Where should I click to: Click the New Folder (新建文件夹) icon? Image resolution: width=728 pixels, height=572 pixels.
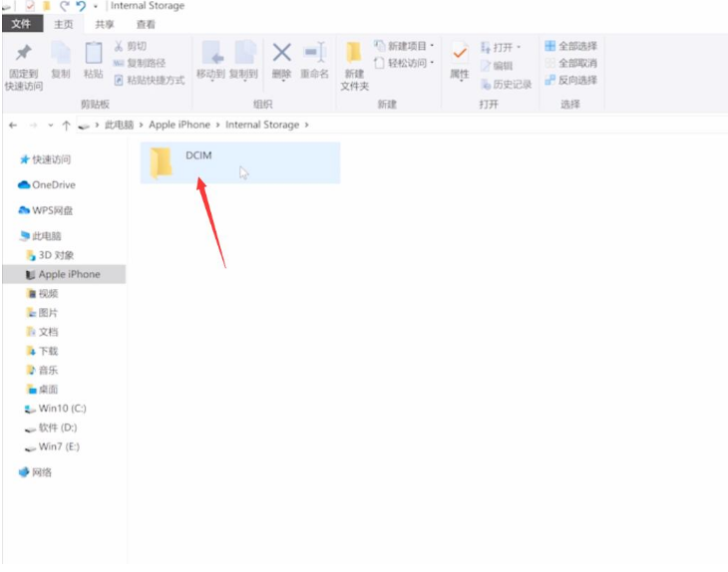click(354, 62)
